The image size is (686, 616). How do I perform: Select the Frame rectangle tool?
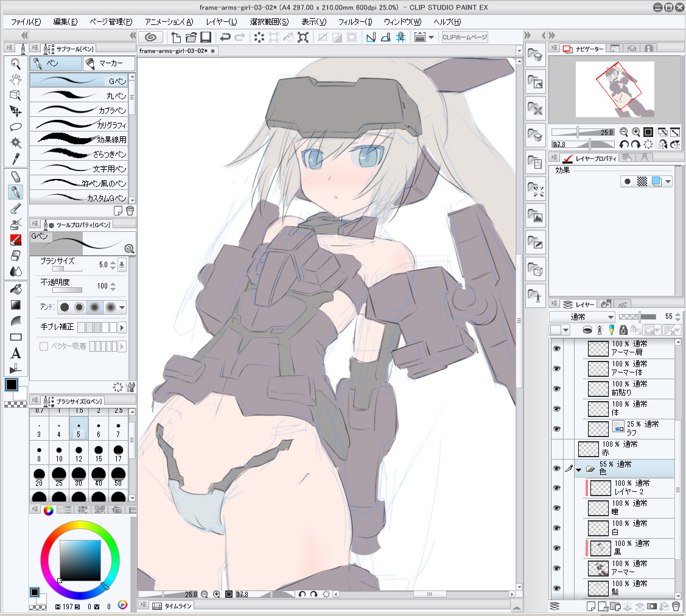(x=16, y=337)
